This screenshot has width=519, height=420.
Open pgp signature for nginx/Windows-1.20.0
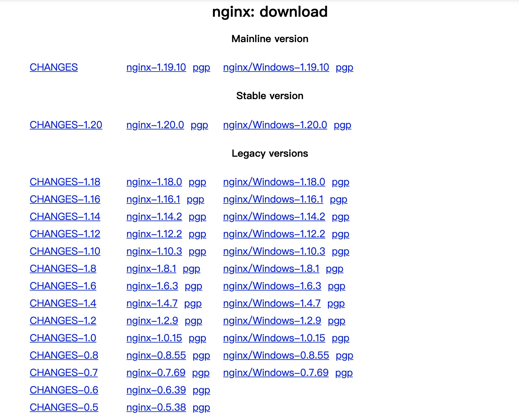coord(342,125)
